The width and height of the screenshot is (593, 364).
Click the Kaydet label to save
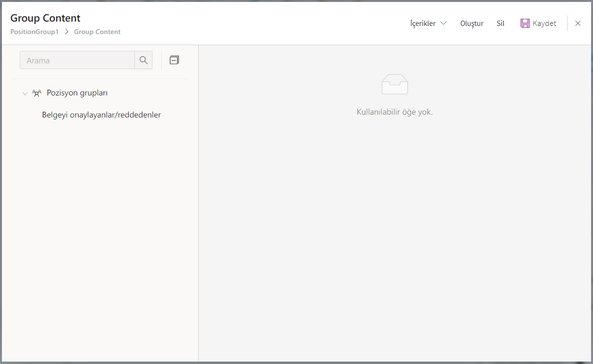[545, 23]
